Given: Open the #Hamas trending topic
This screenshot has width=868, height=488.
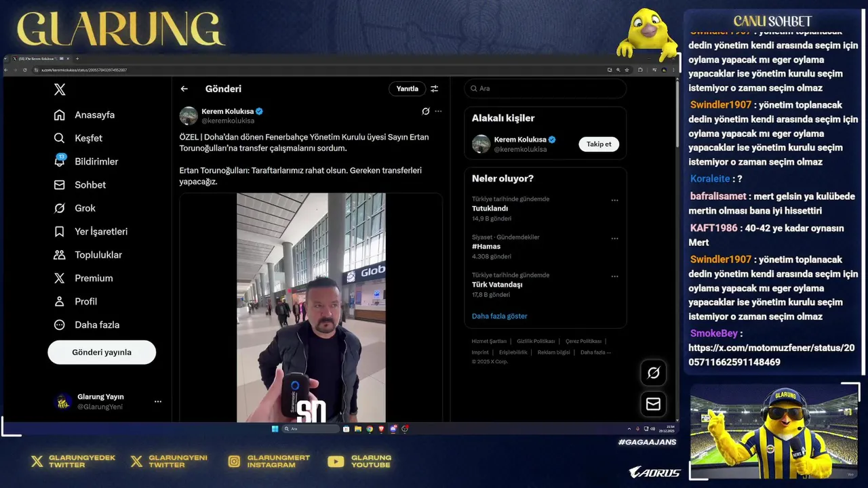Looking at the screenshot, I should point(486,247).
